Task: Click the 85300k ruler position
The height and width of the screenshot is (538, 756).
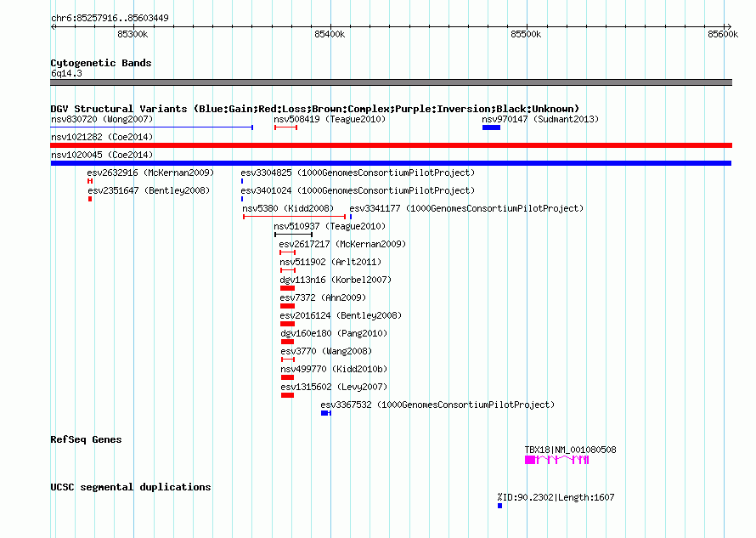Action: pos(133,34)
